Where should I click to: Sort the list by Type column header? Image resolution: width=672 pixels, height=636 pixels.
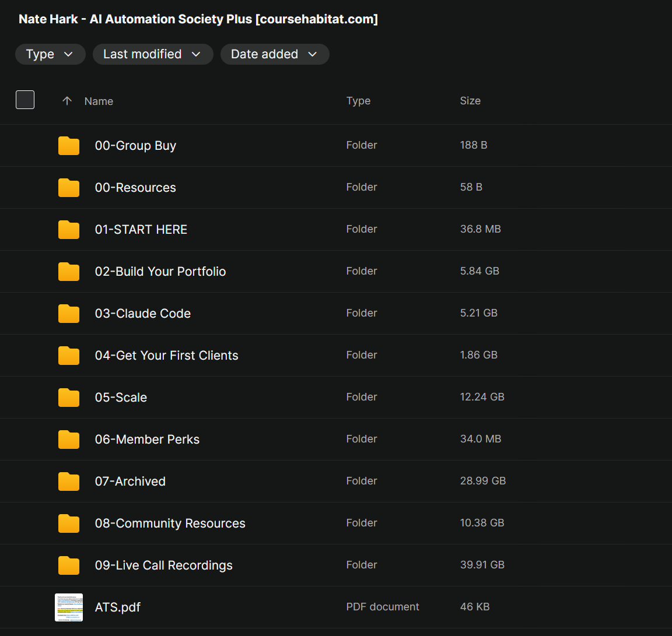point(358,101)
